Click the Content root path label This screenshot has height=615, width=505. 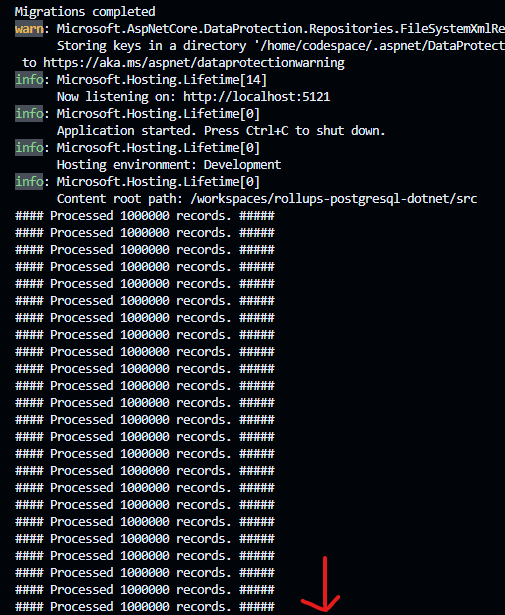tap(120, 198)
